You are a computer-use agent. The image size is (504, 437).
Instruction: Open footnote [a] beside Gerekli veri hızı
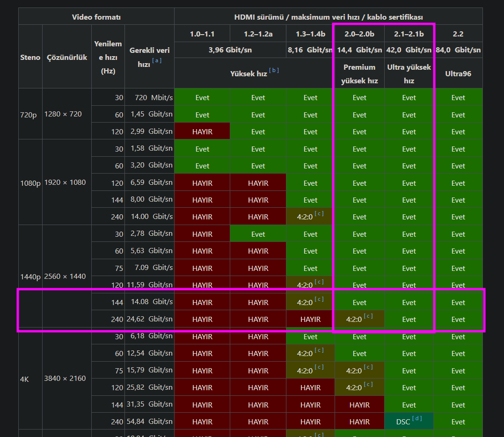coord(157,60)
